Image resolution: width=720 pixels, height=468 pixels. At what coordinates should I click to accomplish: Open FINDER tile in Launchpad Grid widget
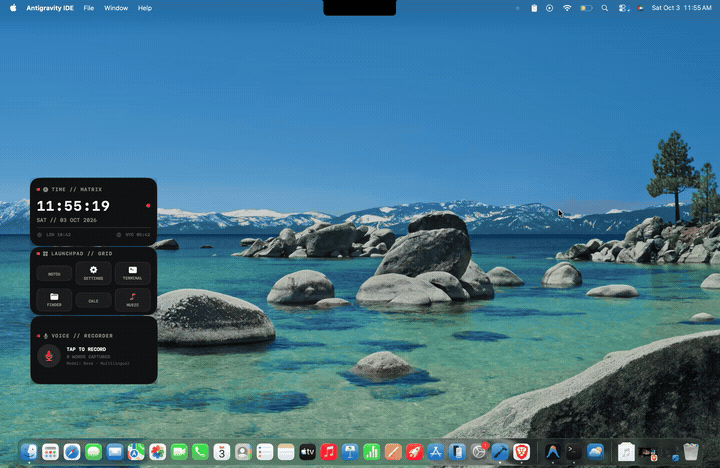click(54, 299)
